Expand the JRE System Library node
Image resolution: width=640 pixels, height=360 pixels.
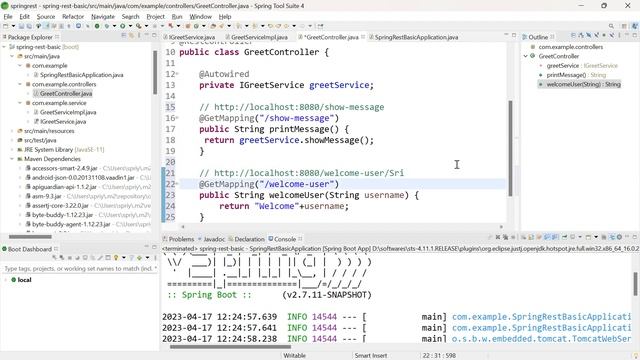point(12,150)
